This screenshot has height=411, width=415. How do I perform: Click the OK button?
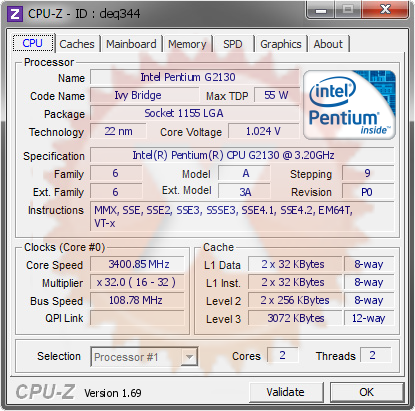[x=367, y=392]
